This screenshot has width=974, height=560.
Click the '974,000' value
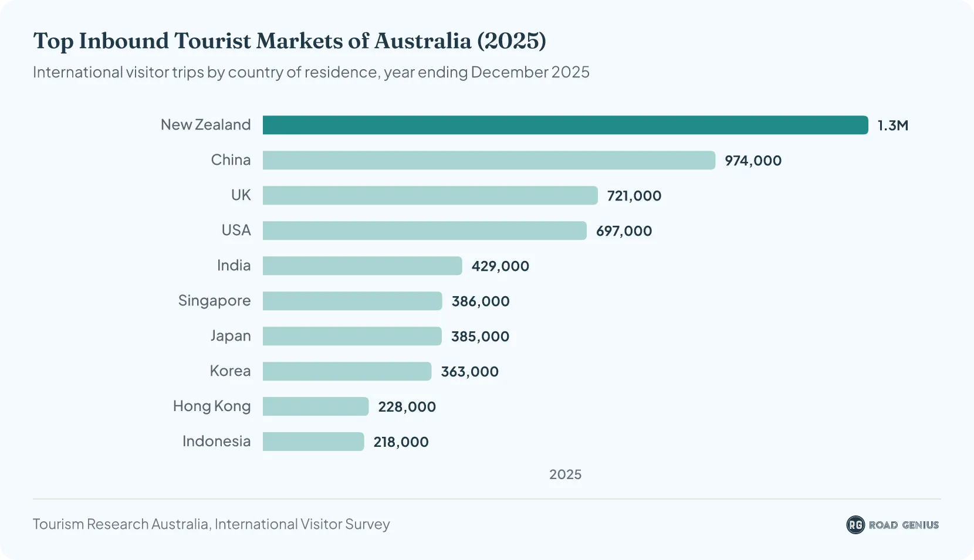(x=753, y=161)
